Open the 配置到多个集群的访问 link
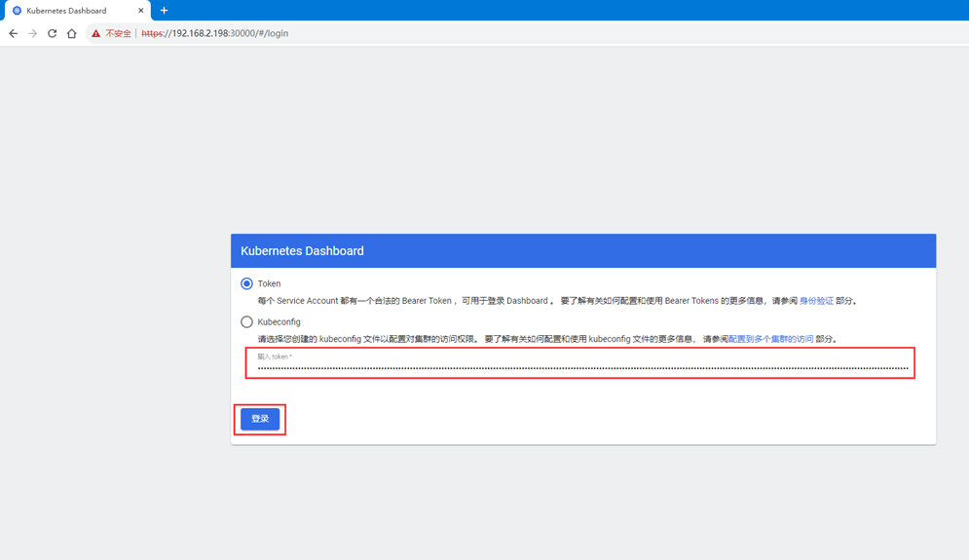 (770, 339)
